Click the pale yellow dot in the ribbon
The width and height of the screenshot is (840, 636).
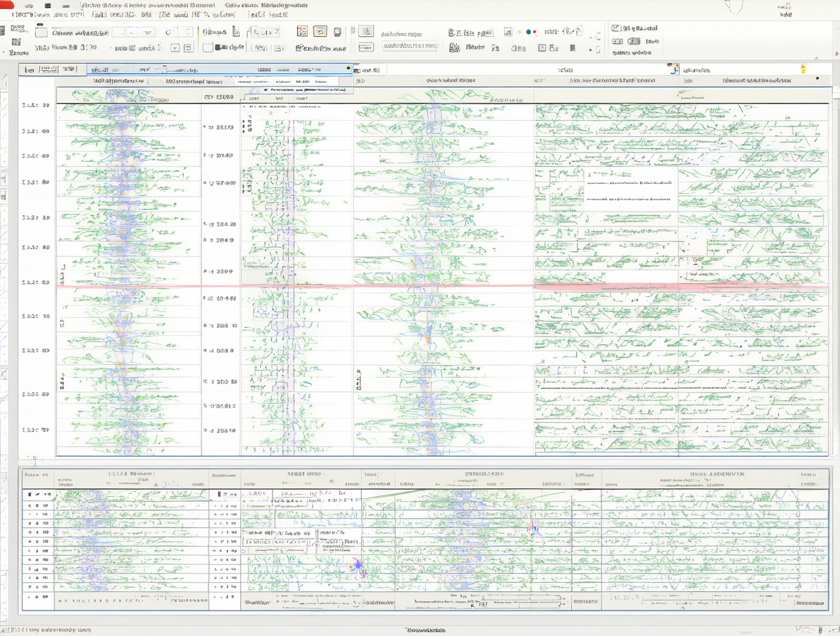[x=519, y=32]
